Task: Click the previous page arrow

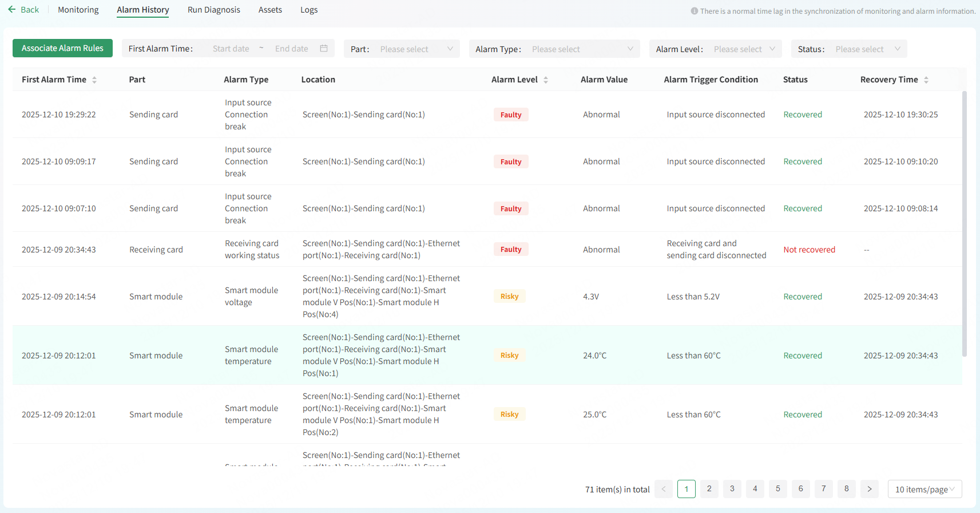Action: pyautogui.click(x=664, y=489)
